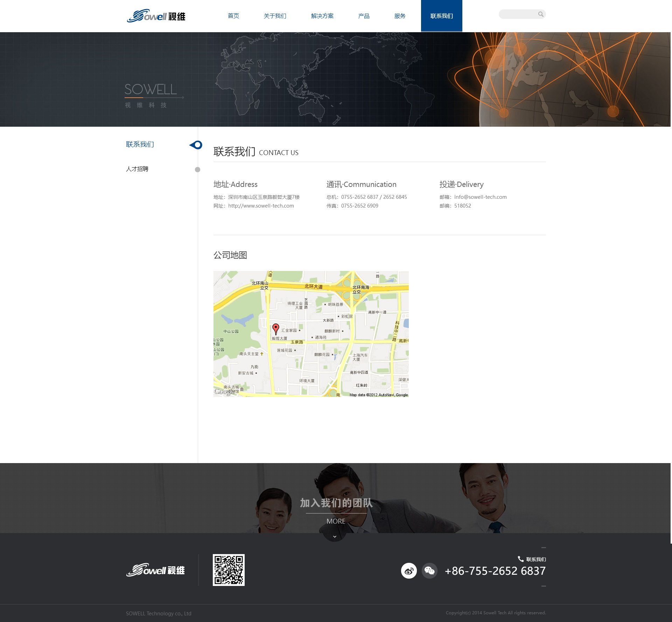Image resolution: width=672 pixels, height=622 pixels.
Task: Expand the down chevron below MORE
Action: click(x=335, y=537)
